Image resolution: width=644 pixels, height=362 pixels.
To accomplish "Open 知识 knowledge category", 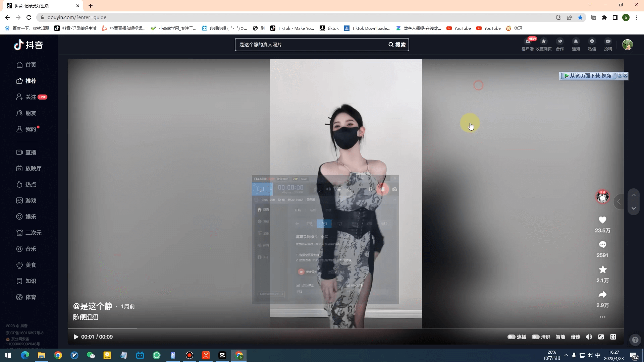I will pos(26,281).
